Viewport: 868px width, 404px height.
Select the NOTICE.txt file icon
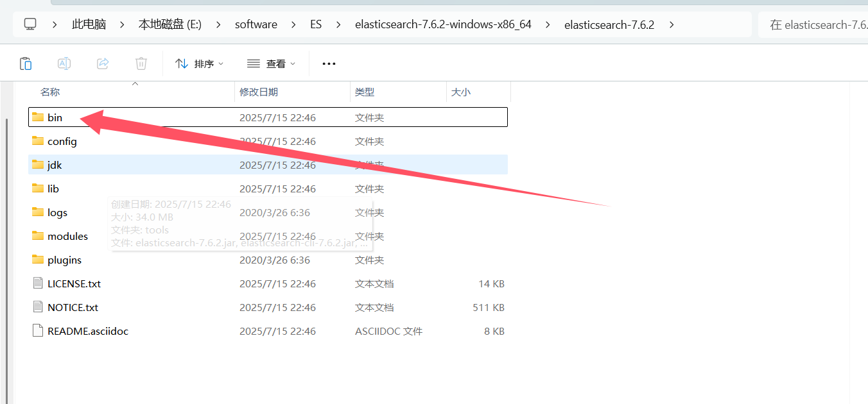click(x=38, y=307)
